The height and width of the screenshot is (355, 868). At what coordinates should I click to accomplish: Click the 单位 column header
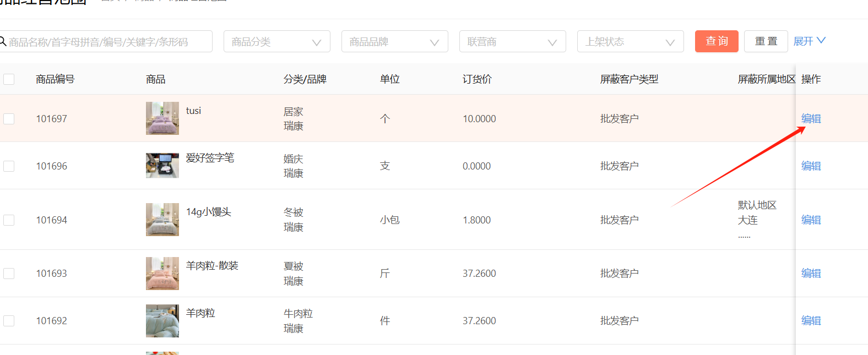coord(390,79)
